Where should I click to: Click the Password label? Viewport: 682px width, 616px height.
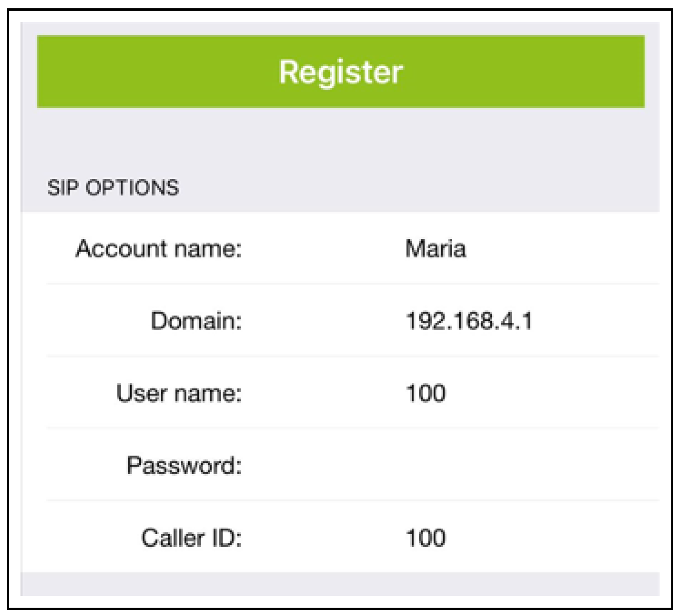pyautogui.click(x=184, y=465)
